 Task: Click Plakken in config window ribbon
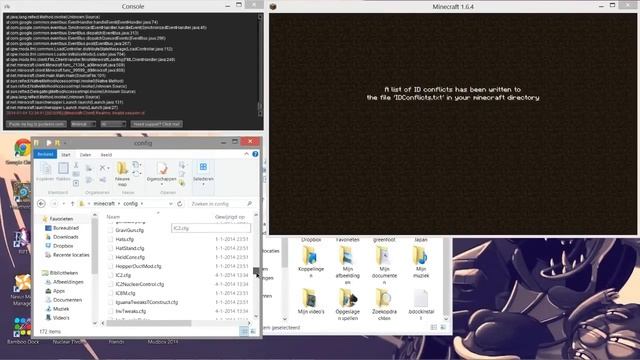pos(63,171)
